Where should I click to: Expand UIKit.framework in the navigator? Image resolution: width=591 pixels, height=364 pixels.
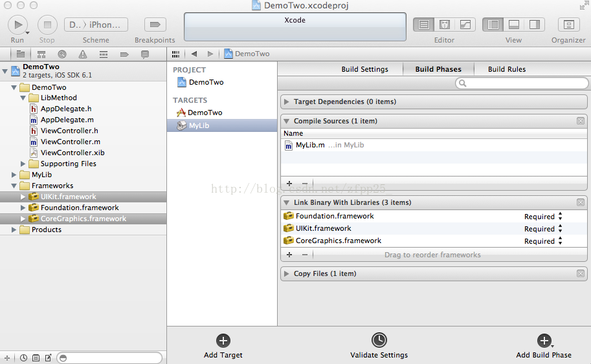point(23,197)
